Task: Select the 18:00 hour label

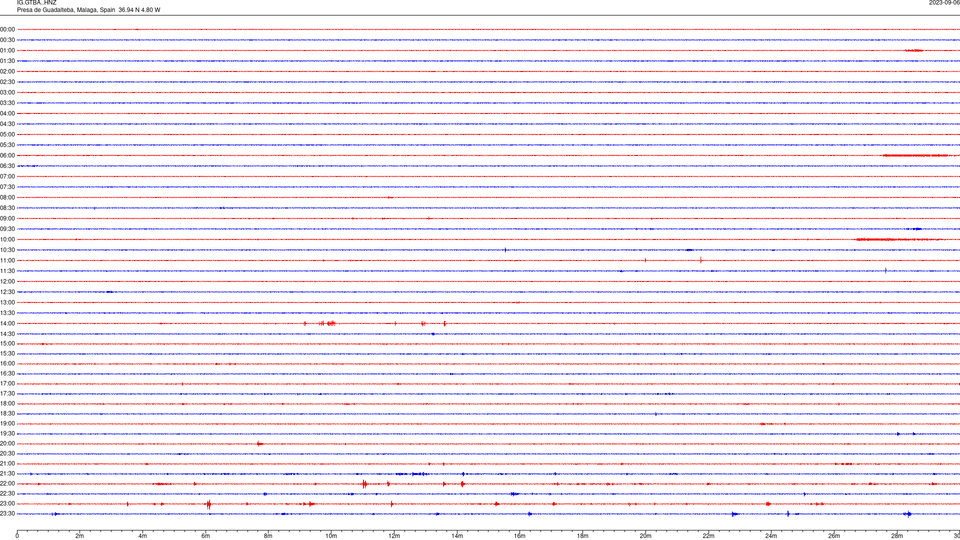Action: (7, 403)
